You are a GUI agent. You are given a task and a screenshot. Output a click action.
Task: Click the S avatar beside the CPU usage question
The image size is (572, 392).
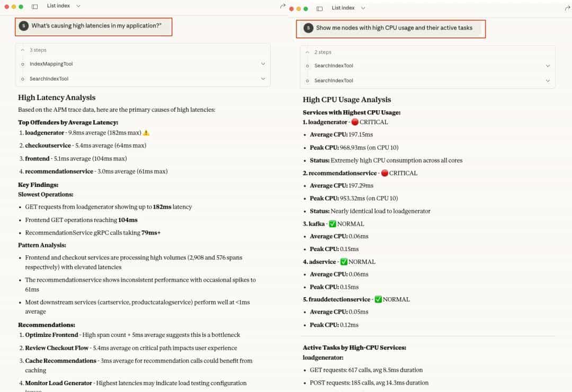(308, 28)
